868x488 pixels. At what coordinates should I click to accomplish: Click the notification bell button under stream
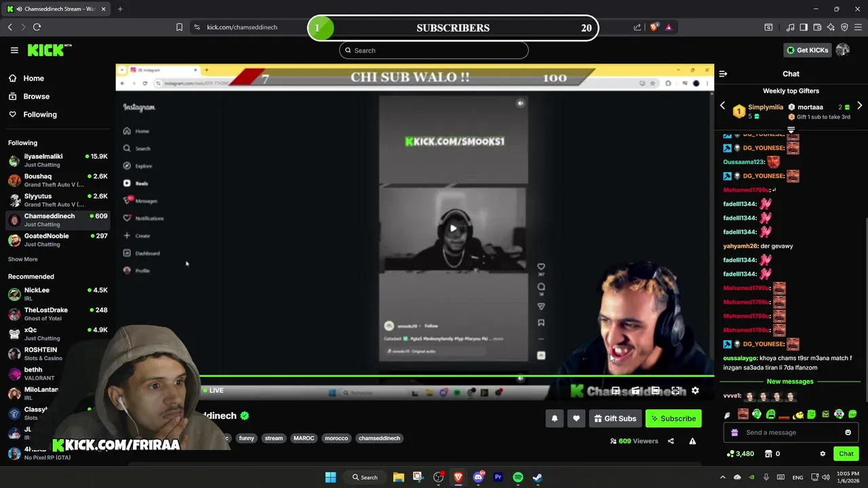[554, 419]
